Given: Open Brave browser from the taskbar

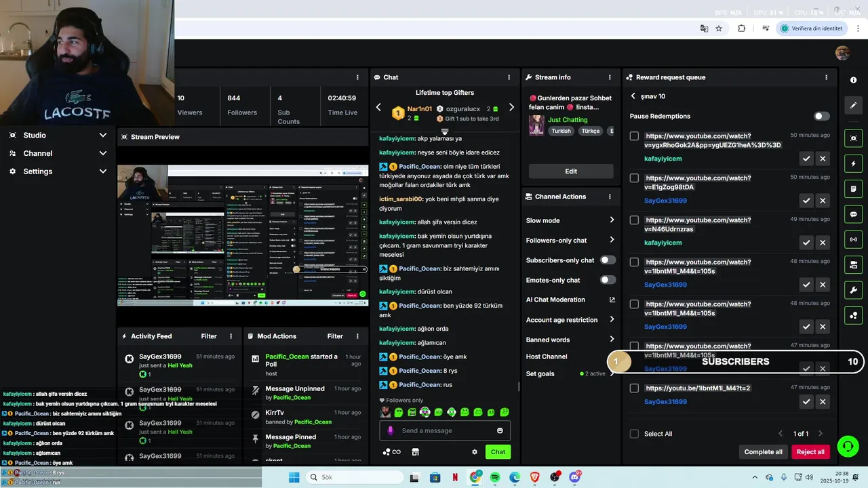Looking at the screenshot, I should (x=535, y=477).
